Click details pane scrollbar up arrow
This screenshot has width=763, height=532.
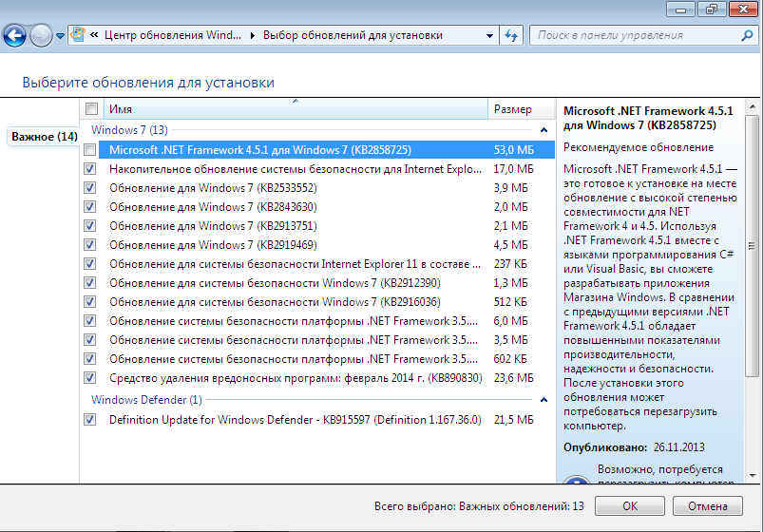pos(753,106)
